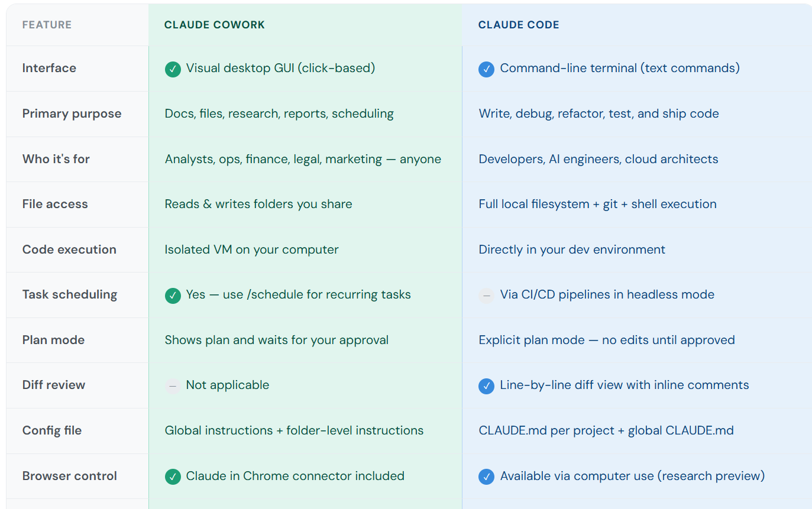Viewport: 812px width, 509px height.
Task: Click the Primary purpose row label
Action: (72, 114)
